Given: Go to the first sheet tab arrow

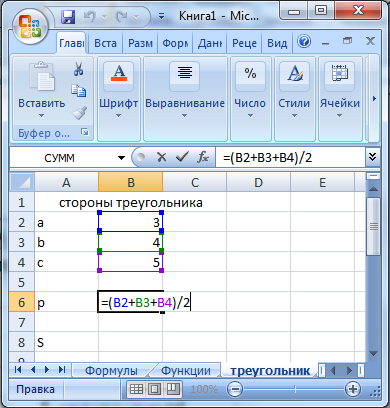Looking at the screenshot, I should 18,369.
